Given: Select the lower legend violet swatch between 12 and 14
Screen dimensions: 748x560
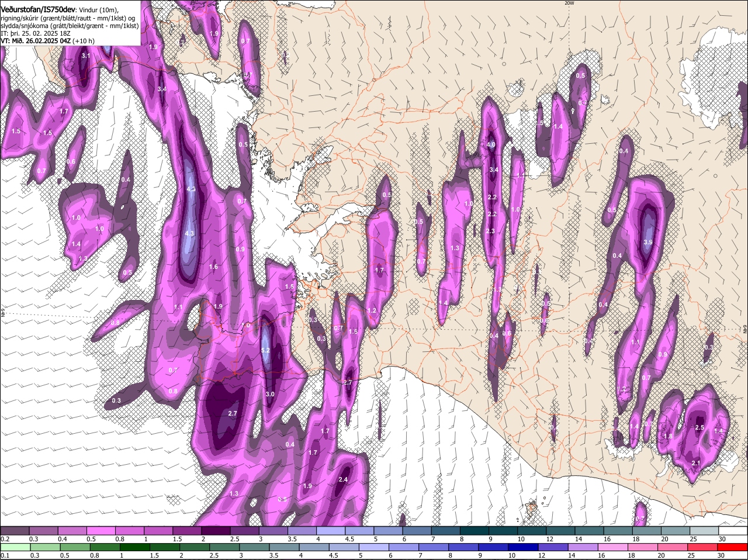Looking at the screenshot, I should 555,547.
